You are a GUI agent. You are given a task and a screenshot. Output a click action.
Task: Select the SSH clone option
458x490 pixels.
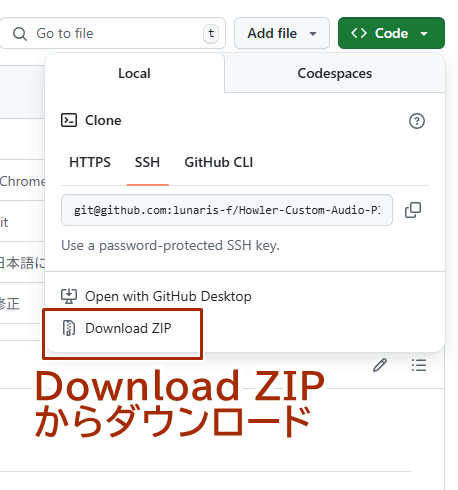pos(147,163)
